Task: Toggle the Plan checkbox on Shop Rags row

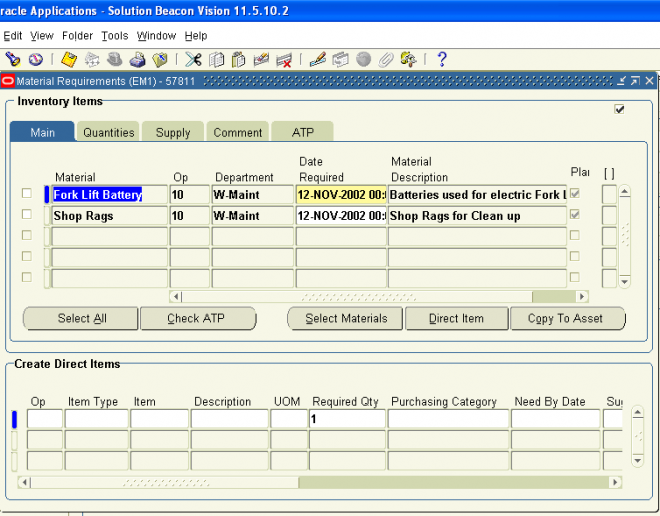Action: [575, 214]
